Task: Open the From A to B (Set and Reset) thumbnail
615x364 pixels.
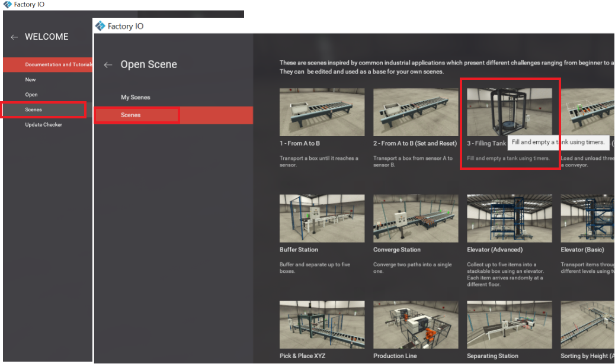Action: [416, 112]
